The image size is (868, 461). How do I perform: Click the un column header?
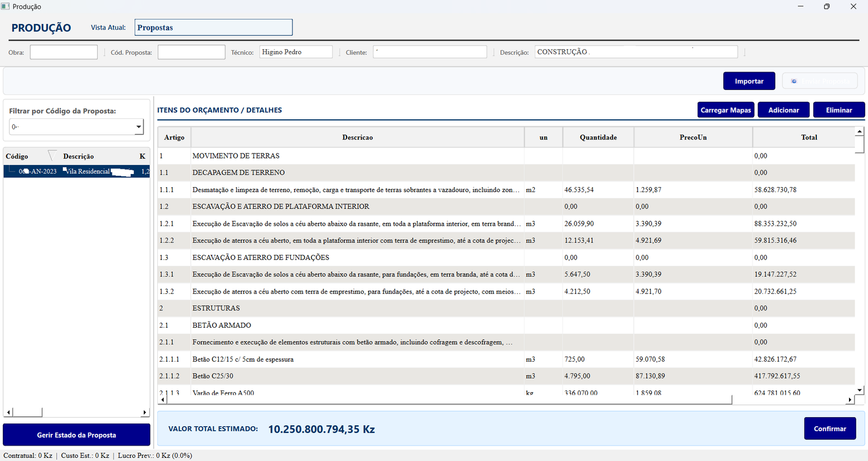(544, 137)
